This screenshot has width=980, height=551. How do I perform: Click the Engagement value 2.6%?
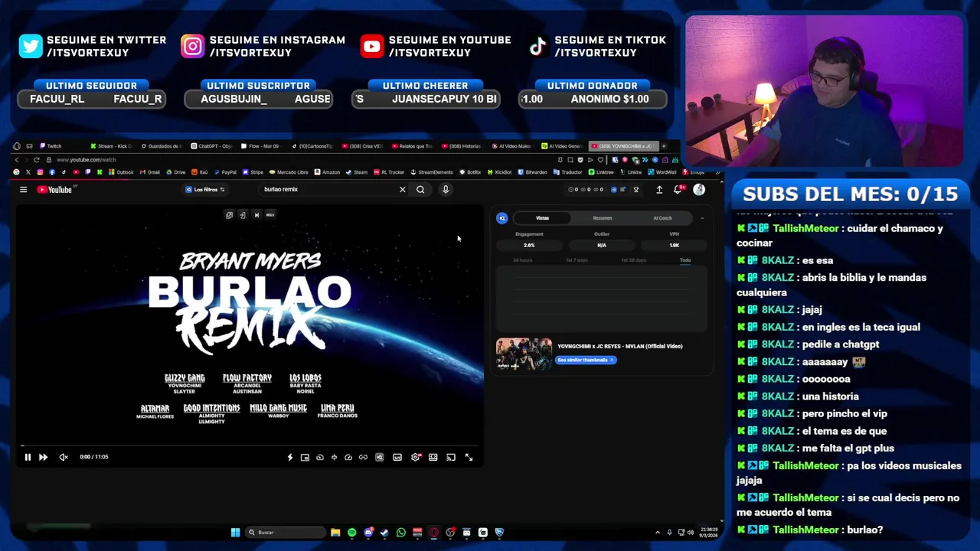529,245
